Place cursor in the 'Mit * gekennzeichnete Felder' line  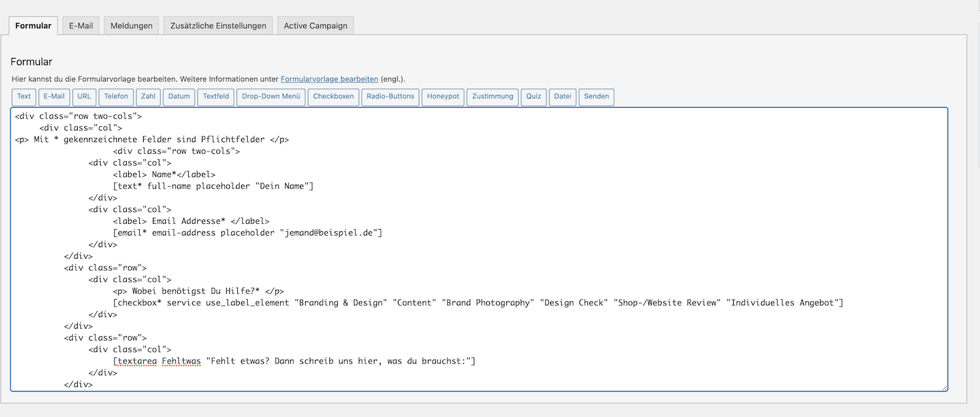pos(152,139)
